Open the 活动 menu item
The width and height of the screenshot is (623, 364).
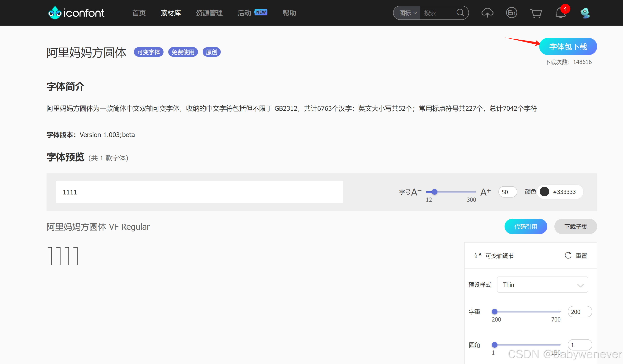[244, 13]
